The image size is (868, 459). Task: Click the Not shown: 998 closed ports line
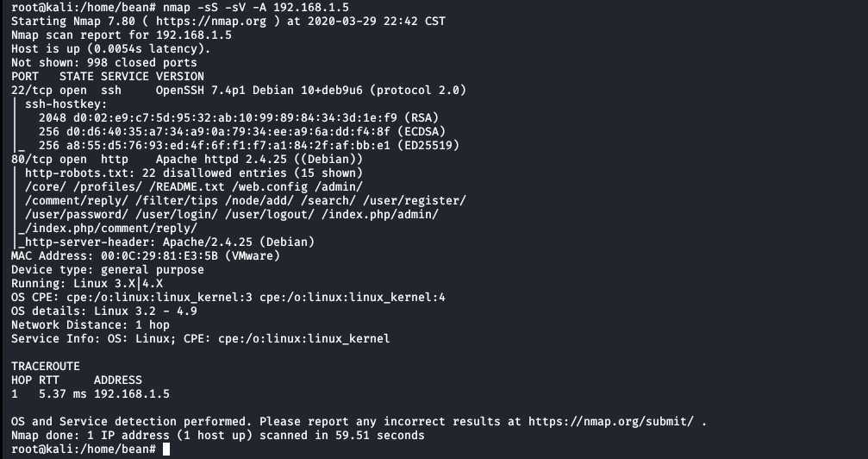tap(103, 63)
